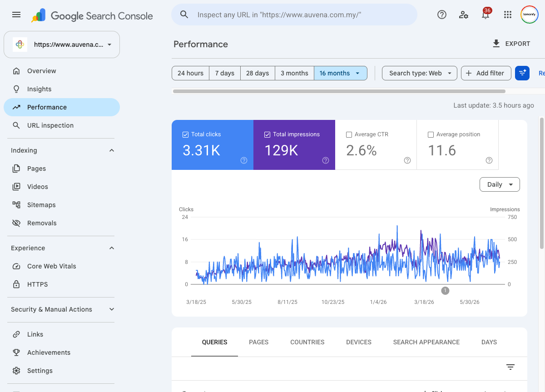Open help tooltip on Average position card

coord(489,160)
